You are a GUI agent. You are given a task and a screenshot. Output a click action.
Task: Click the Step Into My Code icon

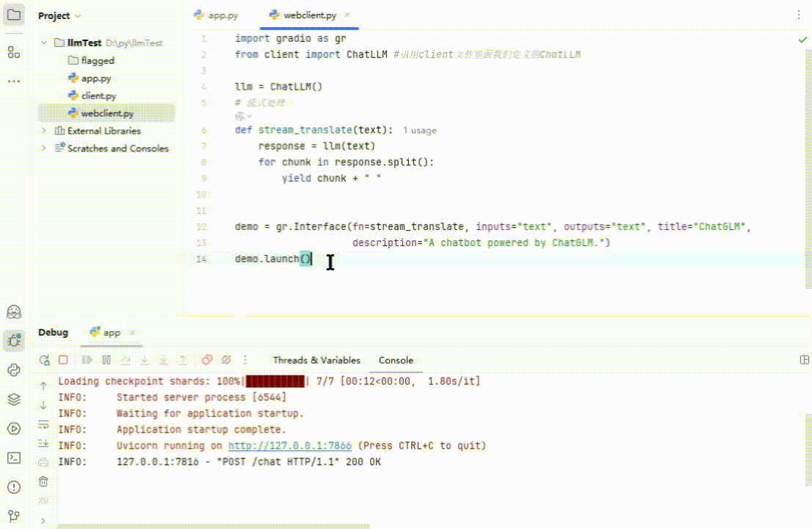coord(164,359)
